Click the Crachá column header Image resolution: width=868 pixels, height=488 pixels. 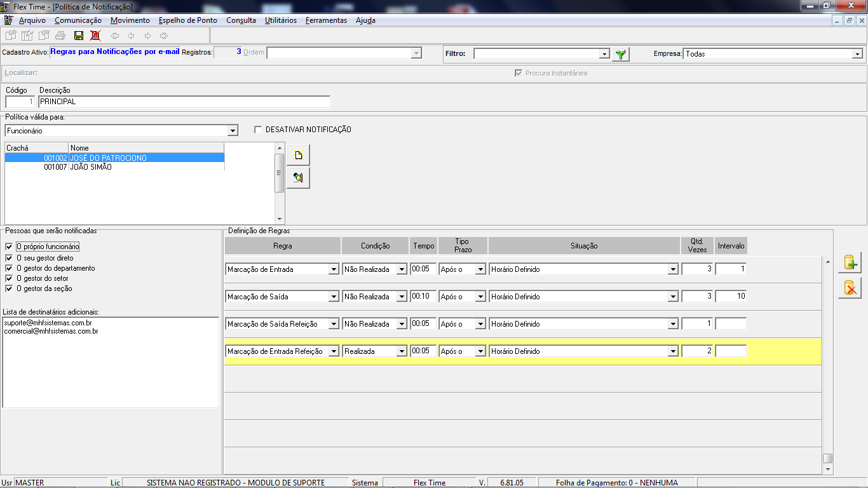tap(37, 148)
